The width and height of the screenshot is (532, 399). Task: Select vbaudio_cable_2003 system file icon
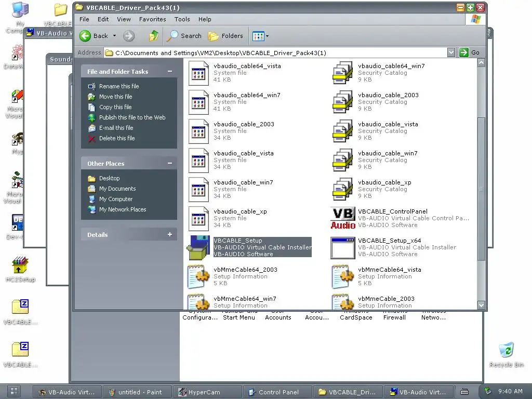pos(198,131)
